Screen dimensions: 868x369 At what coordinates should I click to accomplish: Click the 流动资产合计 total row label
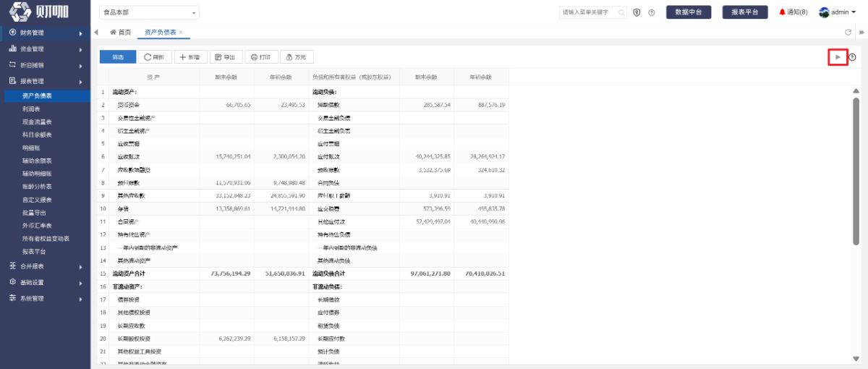(130, 274)
